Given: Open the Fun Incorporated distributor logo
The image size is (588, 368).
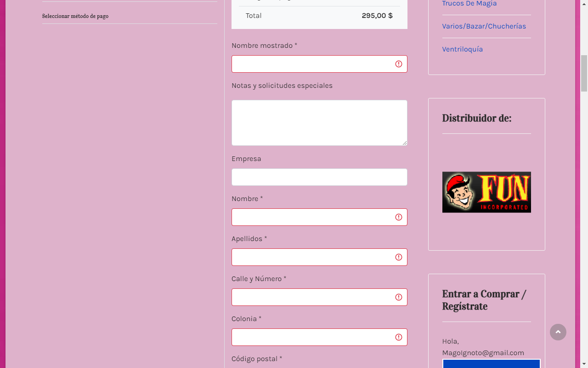Looking at the screenshot, I should coord(486,192).
